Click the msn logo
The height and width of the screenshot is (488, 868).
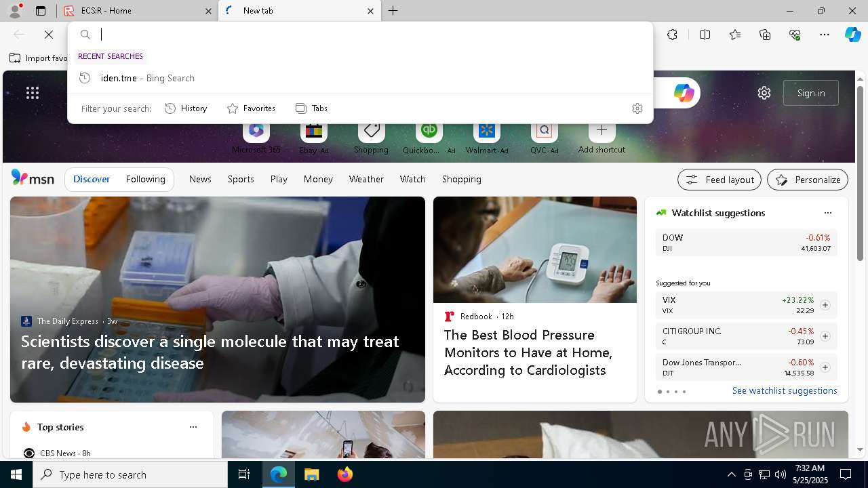(33, 178)
